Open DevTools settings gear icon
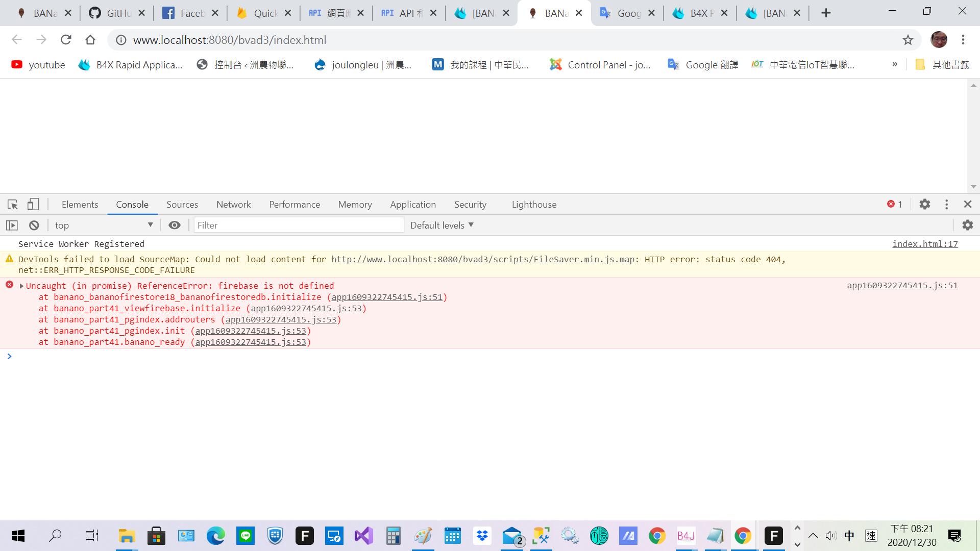 point(925,205)
